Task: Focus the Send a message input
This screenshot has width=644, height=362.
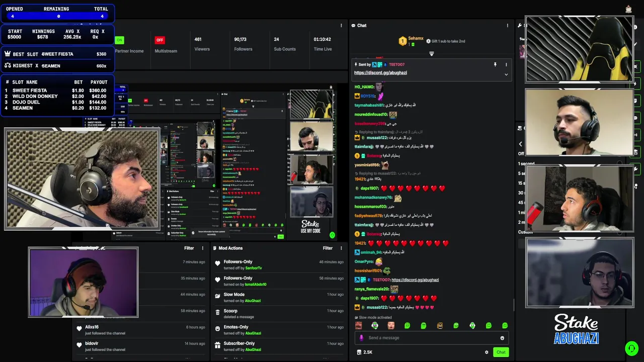Action: 432,338
